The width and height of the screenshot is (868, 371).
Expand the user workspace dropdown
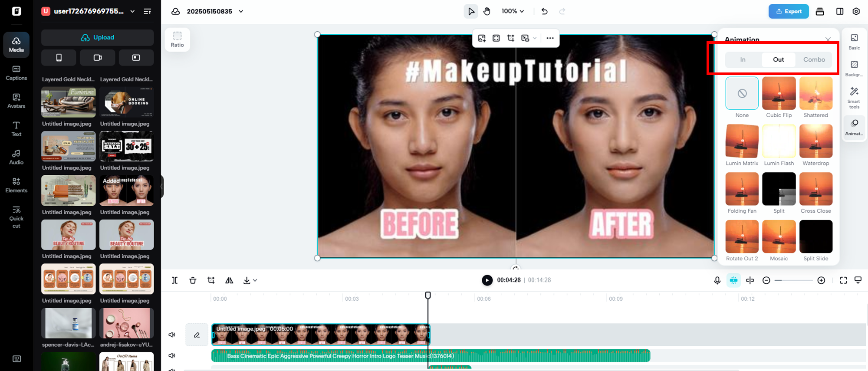(x=132, y=11)
